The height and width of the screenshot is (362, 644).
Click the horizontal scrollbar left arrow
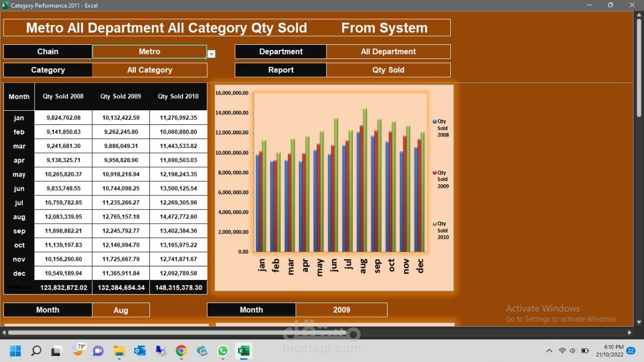[x=5, y=333]
